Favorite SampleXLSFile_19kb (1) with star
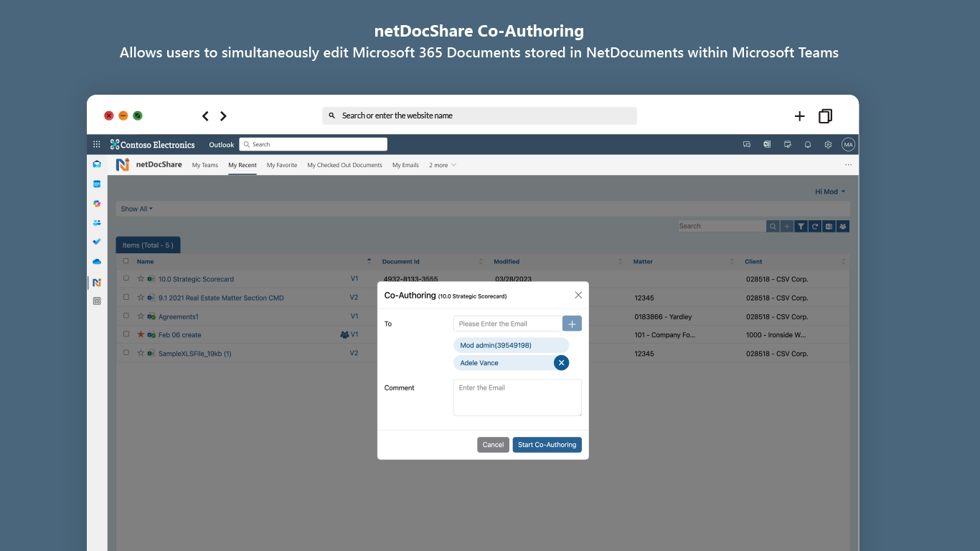This screenshot has height=551, width=980. point(141,353)
